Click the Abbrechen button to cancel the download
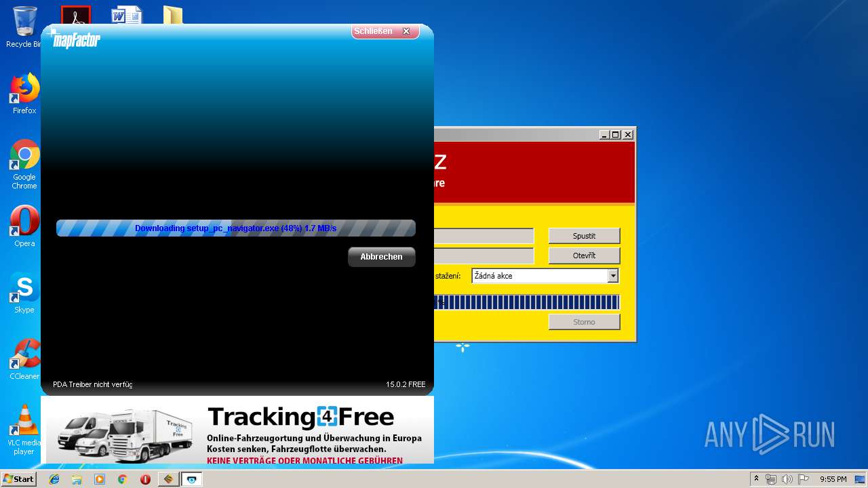 [381, 257]
